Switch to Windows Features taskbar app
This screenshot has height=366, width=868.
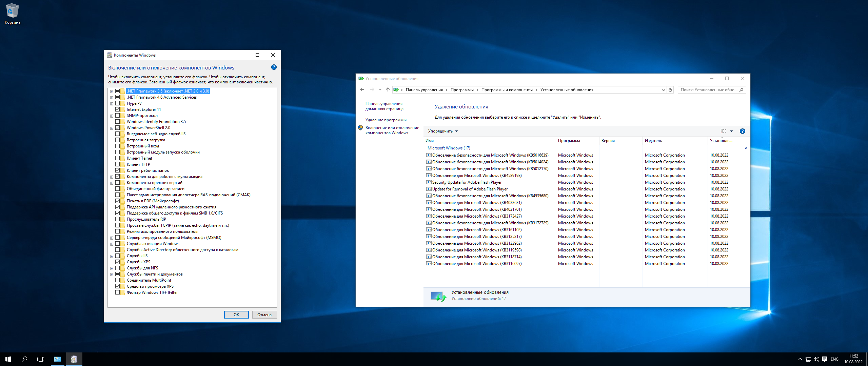point(74,359)
